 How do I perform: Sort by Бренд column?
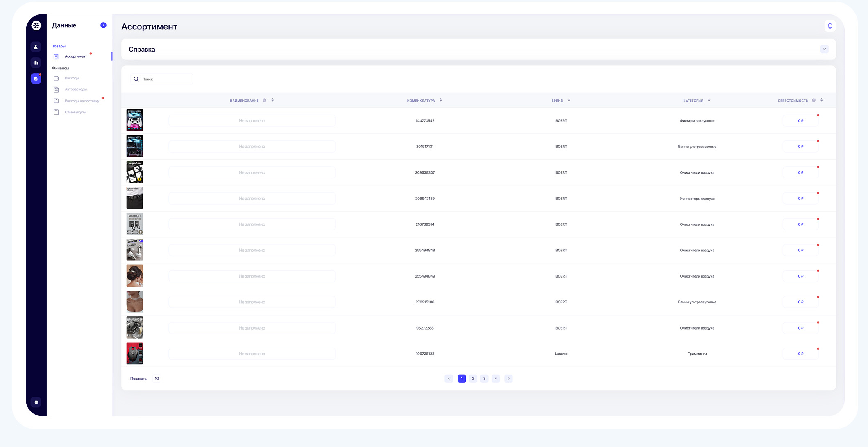[569, 100]
